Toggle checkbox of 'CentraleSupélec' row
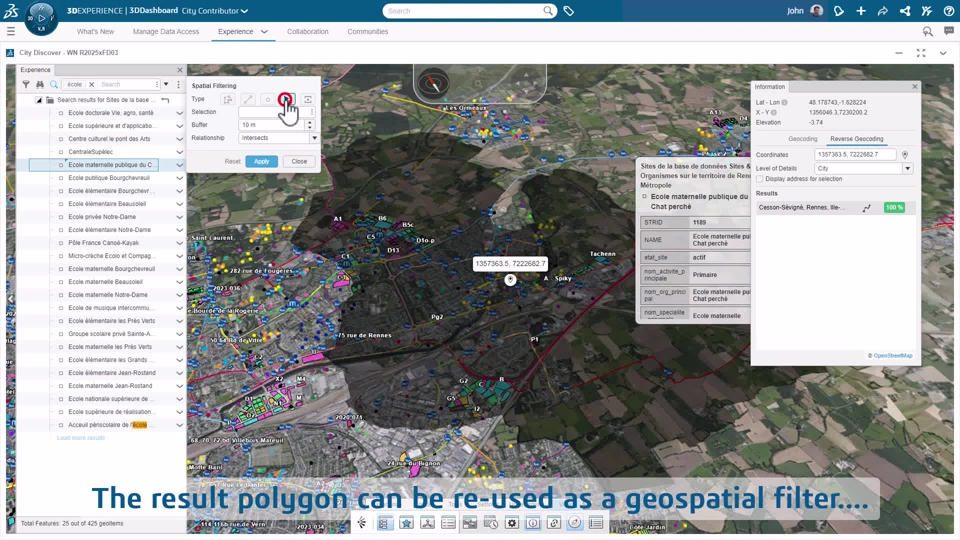Viewport: 960px width, 540px height. coord(61,152)
